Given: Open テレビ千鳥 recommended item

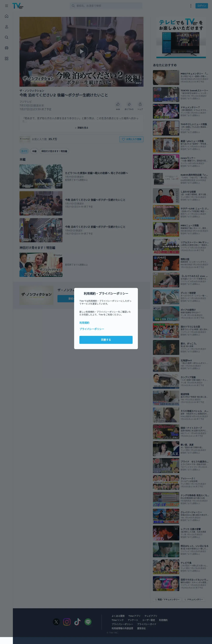Looking at the screenshot, I should point(181,567).
